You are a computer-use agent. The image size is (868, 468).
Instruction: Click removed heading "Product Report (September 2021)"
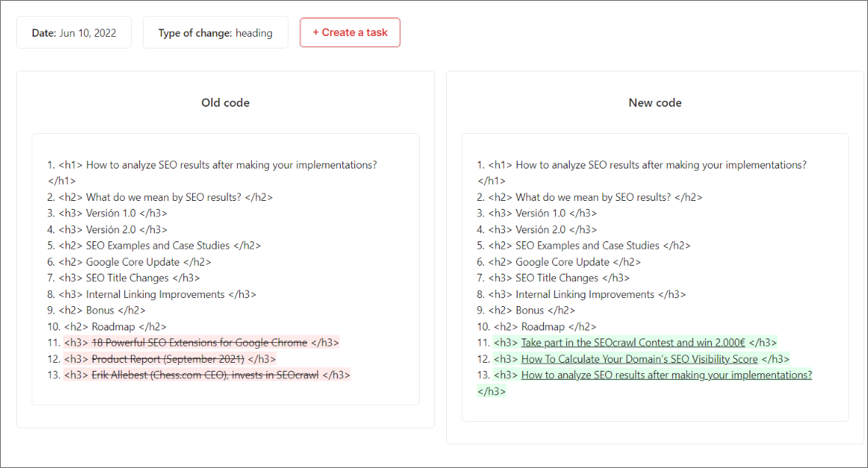(180, 358)
